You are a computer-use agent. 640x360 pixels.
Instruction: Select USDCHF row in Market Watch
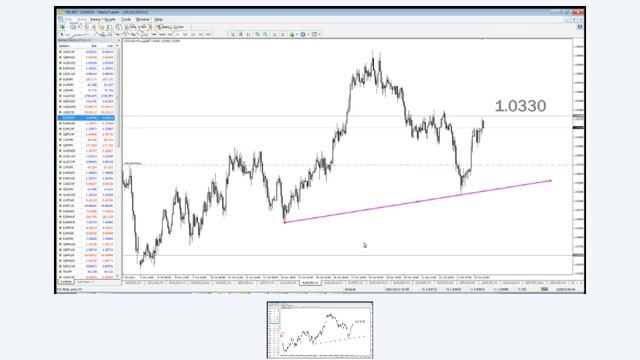87,52
